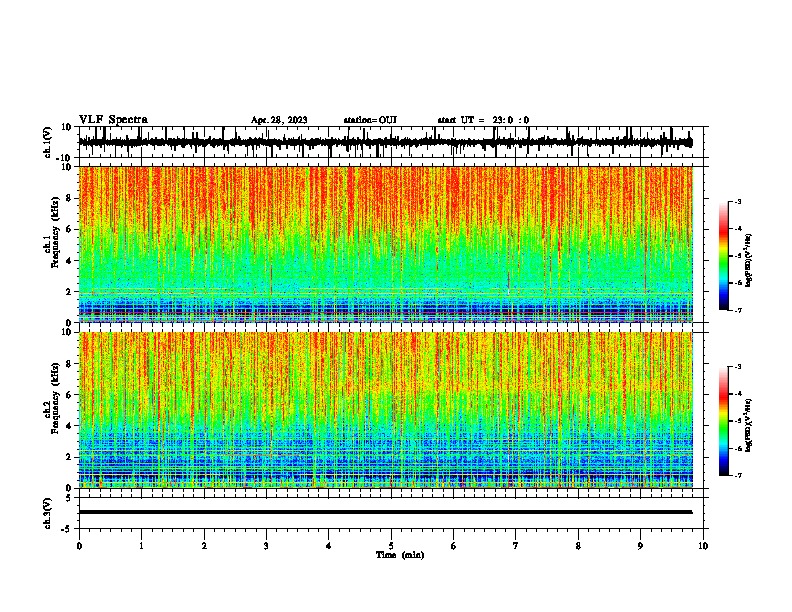Click the "ch.1(V)" axis label of top waveform

[x=48, y=142]
